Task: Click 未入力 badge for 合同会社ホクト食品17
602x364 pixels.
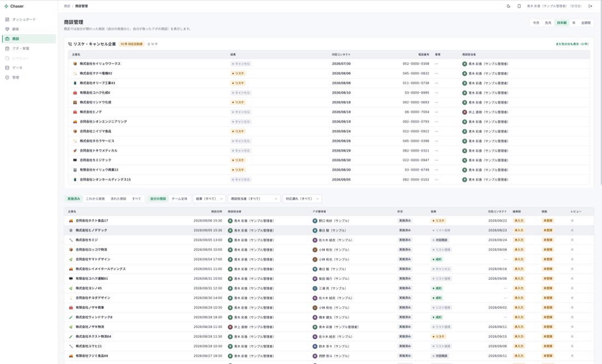Action: pyautogui.click(x=519, y=221)
